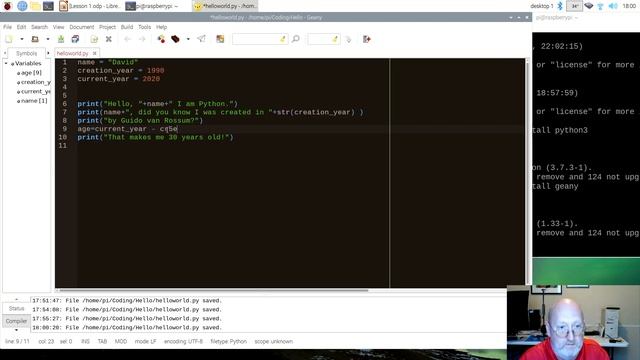Open the Help menu
The image size is (640, 360).
point(162,27)
